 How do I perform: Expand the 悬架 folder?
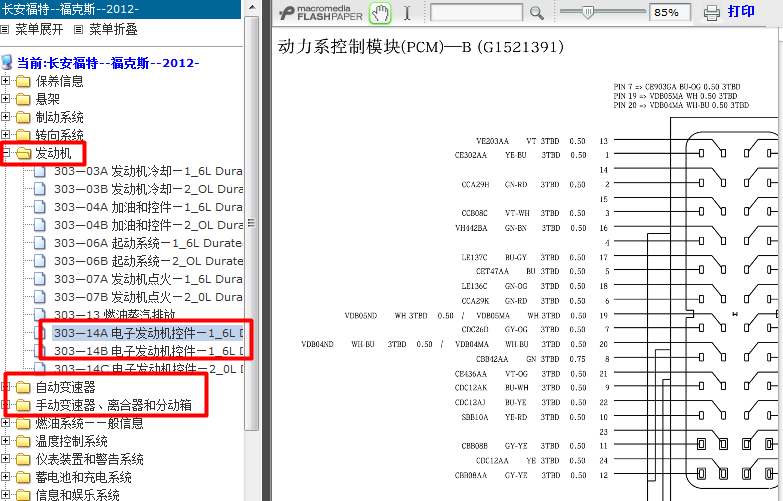click(x=5, y=98)
